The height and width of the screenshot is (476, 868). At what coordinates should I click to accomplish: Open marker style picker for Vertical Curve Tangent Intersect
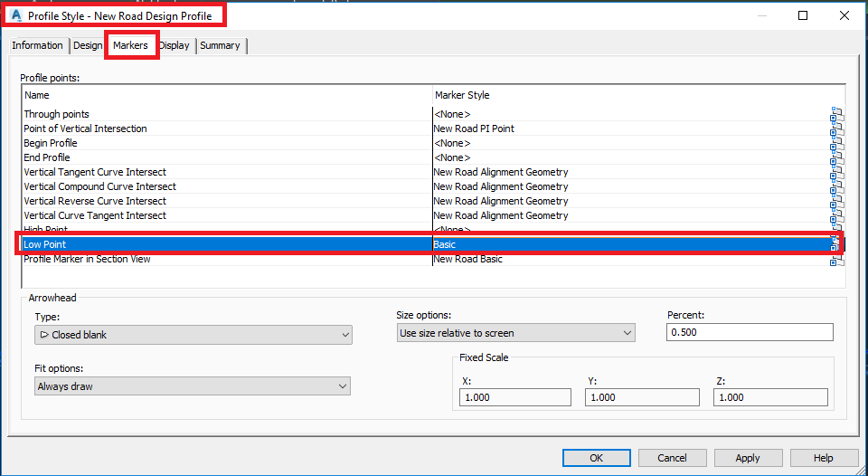coord(836,216)
